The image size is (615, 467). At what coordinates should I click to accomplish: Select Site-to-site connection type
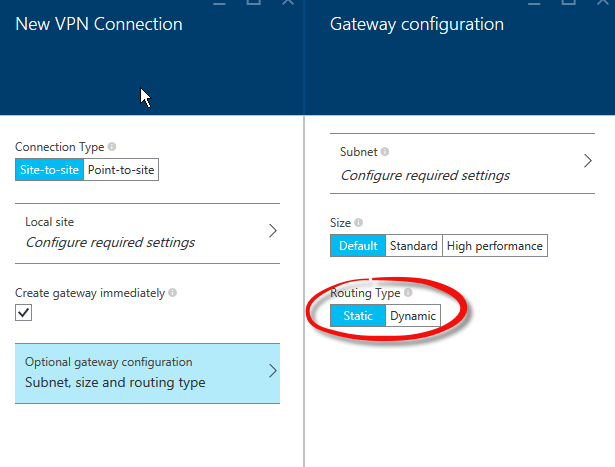coord(49,170)
